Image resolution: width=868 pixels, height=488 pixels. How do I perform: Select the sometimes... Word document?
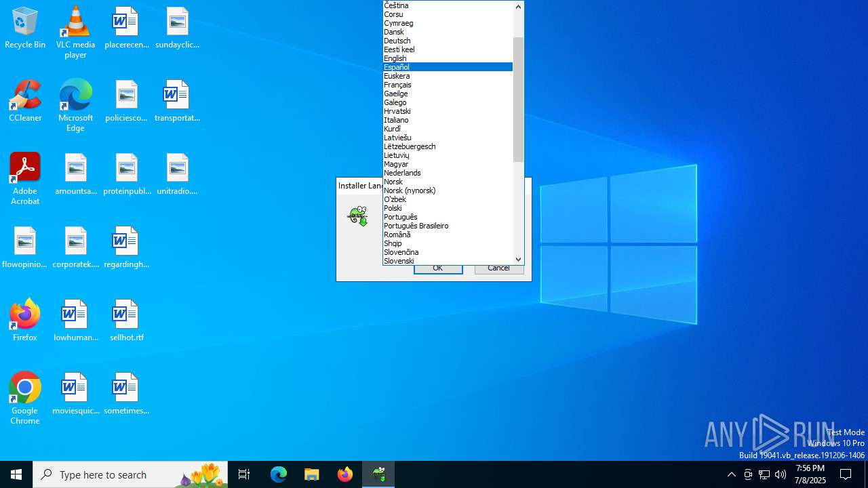tap(126, 394)
